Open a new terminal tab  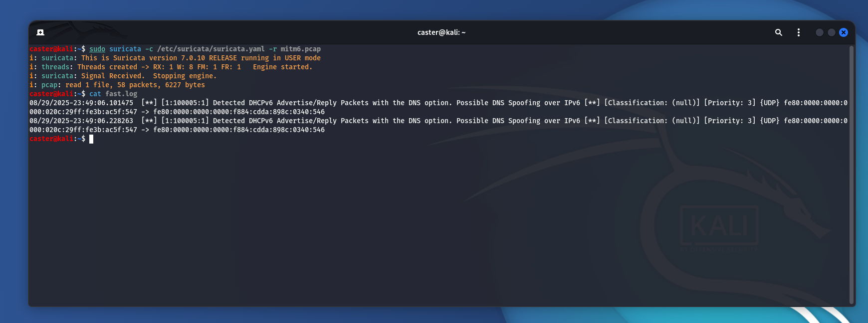pos(40,32)
